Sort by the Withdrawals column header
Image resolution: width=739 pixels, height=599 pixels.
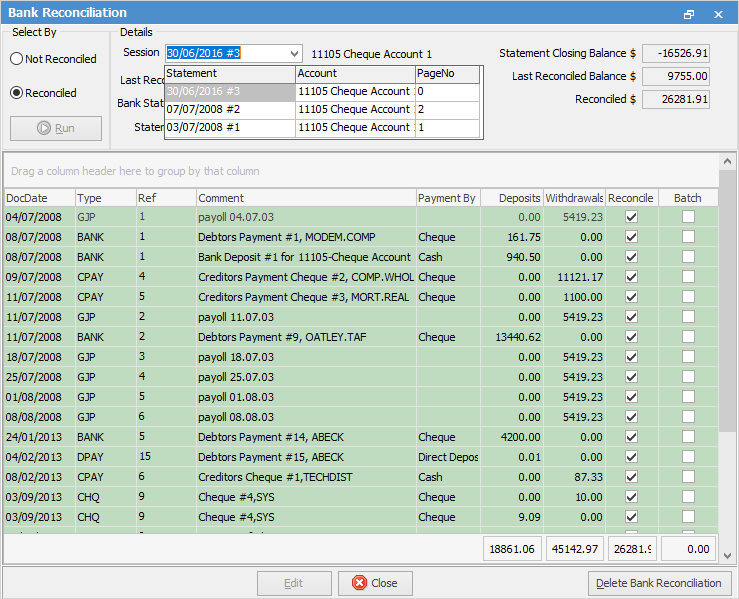click(574, 198)
